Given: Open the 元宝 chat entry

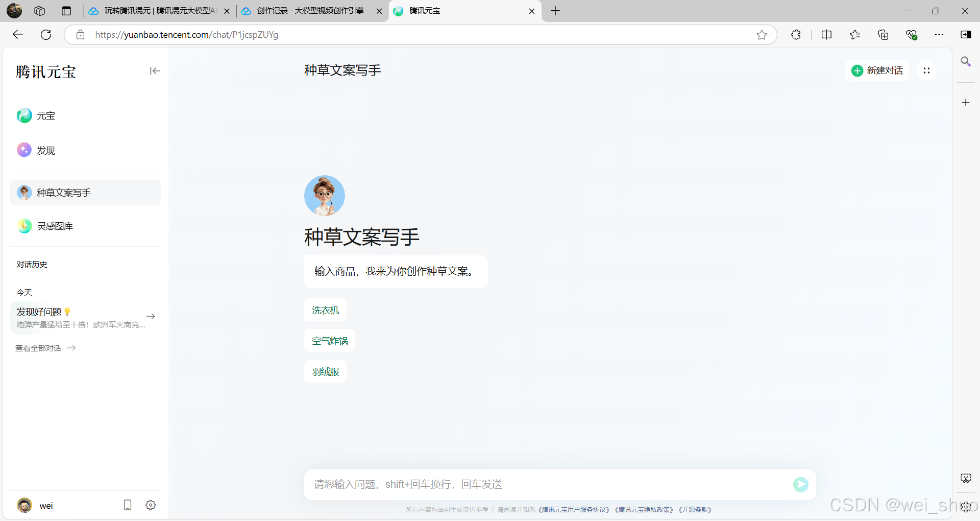Looking at the screenshot, I should click(x=85, y=116).
